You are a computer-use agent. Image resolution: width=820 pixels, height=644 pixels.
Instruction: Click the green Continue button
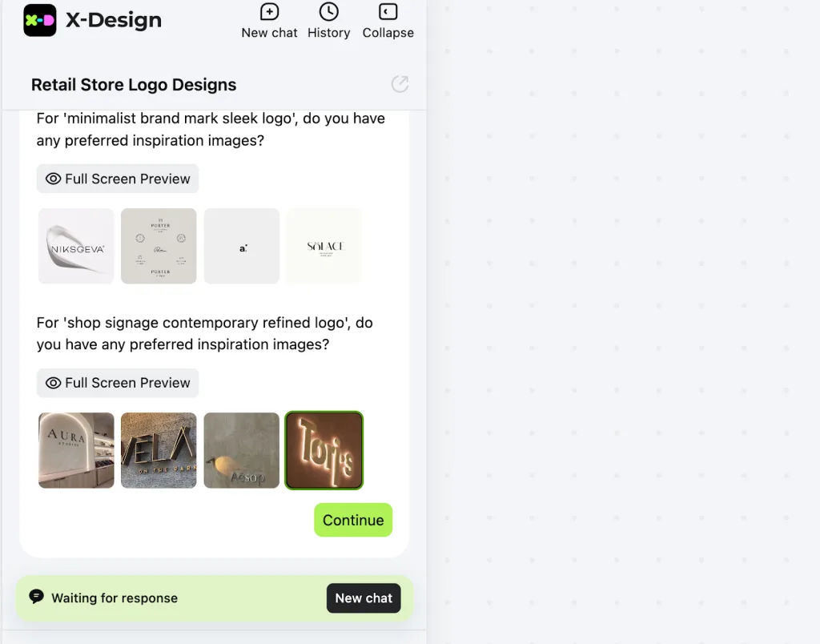[353, 520]
